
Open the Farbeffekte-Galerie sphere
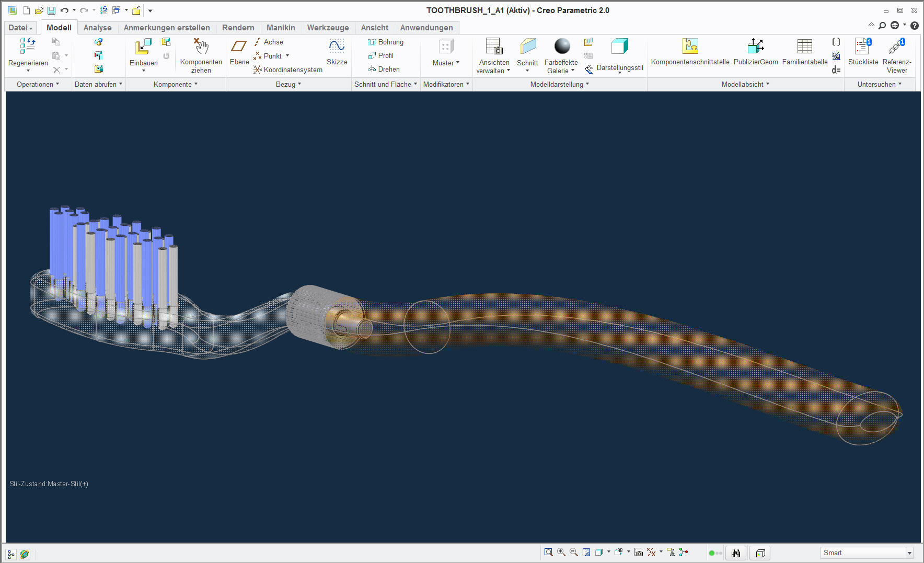tap(562, 46)
